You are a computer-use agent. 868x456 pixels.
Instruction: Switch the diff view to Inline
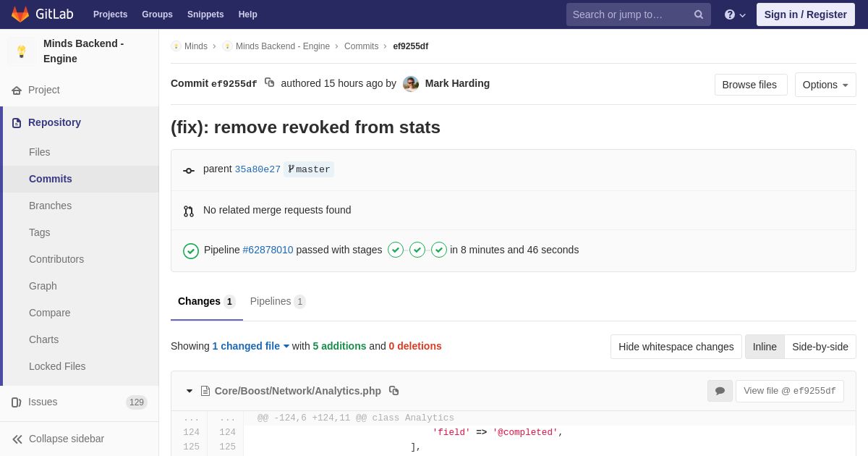[765, 347]
